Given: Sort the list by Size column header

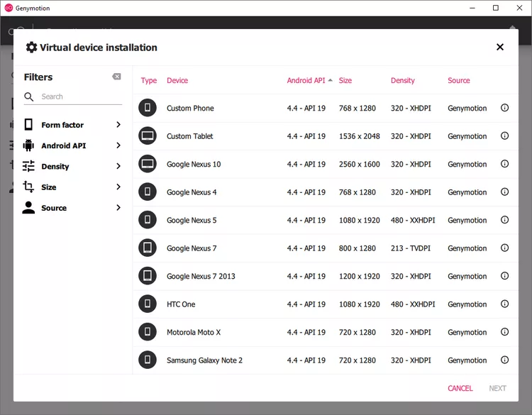Looking at the screenshot, I should (345, 80).
